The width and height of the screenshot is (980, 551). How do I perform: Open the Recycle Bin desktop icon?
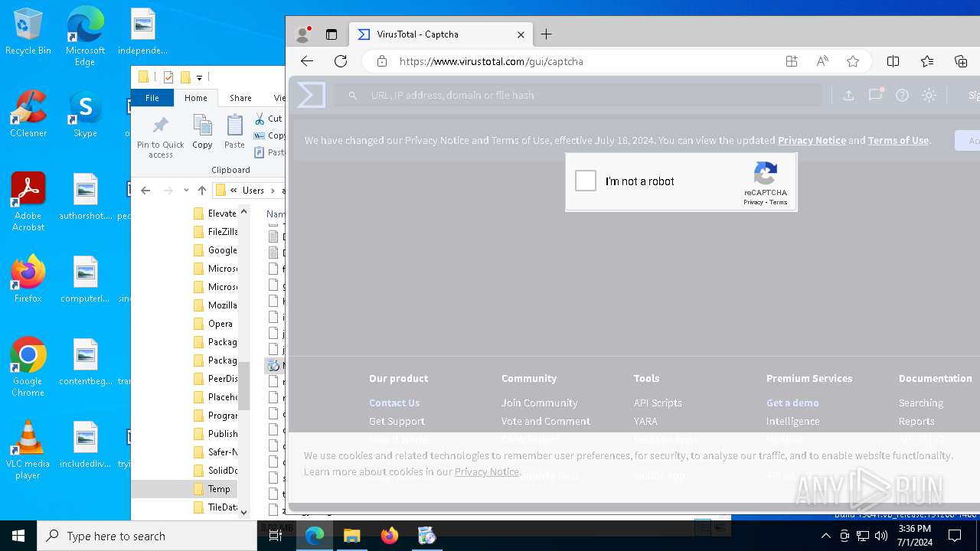click(x=28, y=32)
